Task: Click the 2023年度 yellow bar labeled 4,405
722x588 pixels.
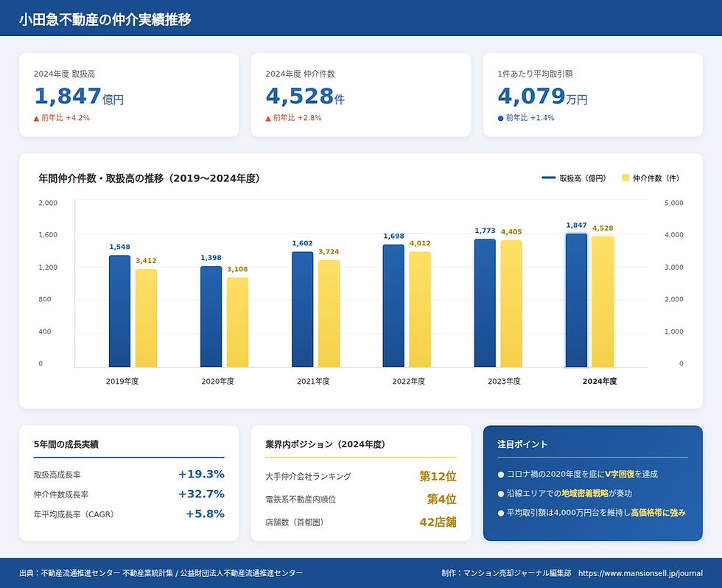Action: [511, 304]
